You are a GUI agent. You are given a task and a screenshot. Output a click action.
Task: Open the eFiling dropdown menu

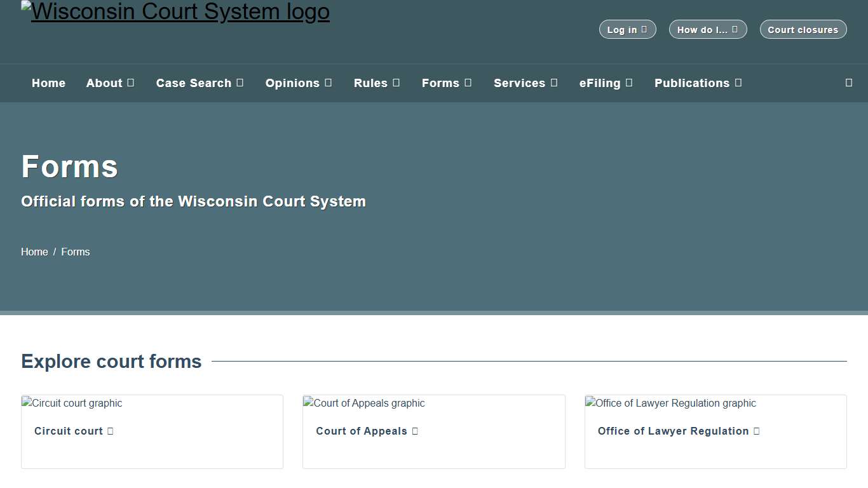click(x=606, y=83)
